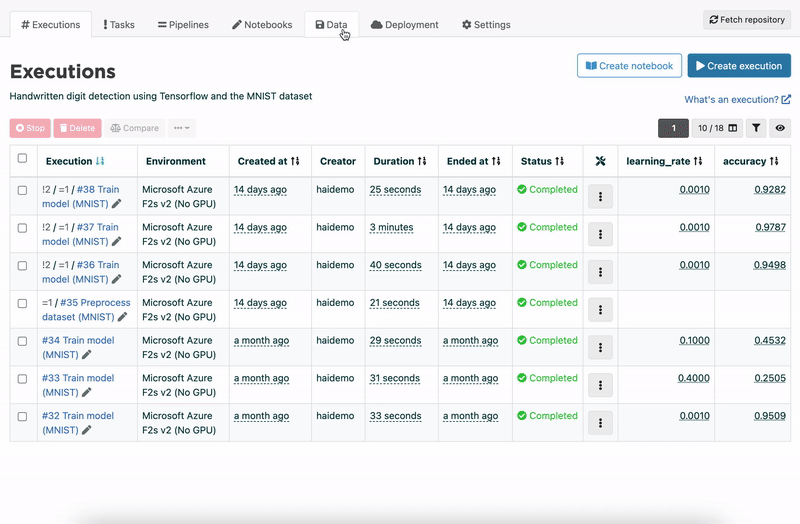Sort by the Execution column

[x=75, y=161]
